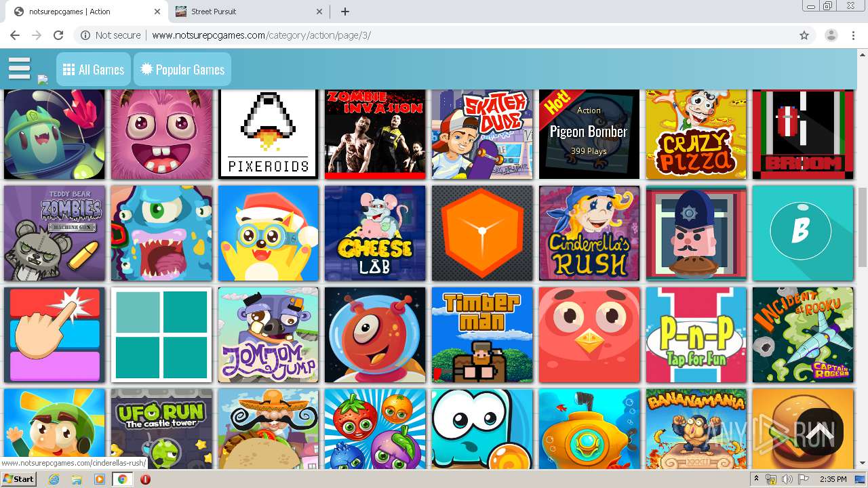Open the yellow Santa hat cat tile
The width and height of the screenshot is (868, 488).
pyautogui.click(x=268, y=233)
